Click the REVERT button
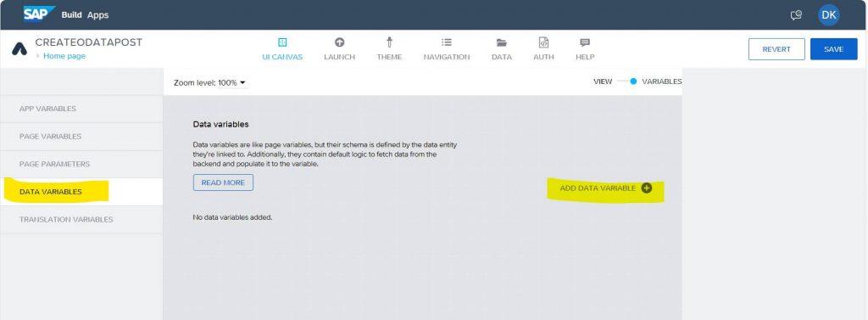This screenshot has width=868, height=320. pos(776,49)
